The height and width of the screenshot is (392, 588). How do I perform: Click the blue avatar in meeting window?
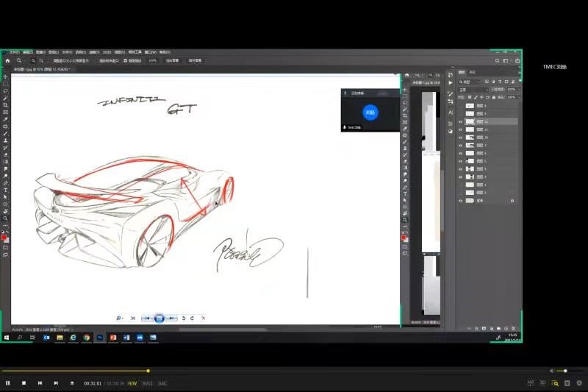370,113
